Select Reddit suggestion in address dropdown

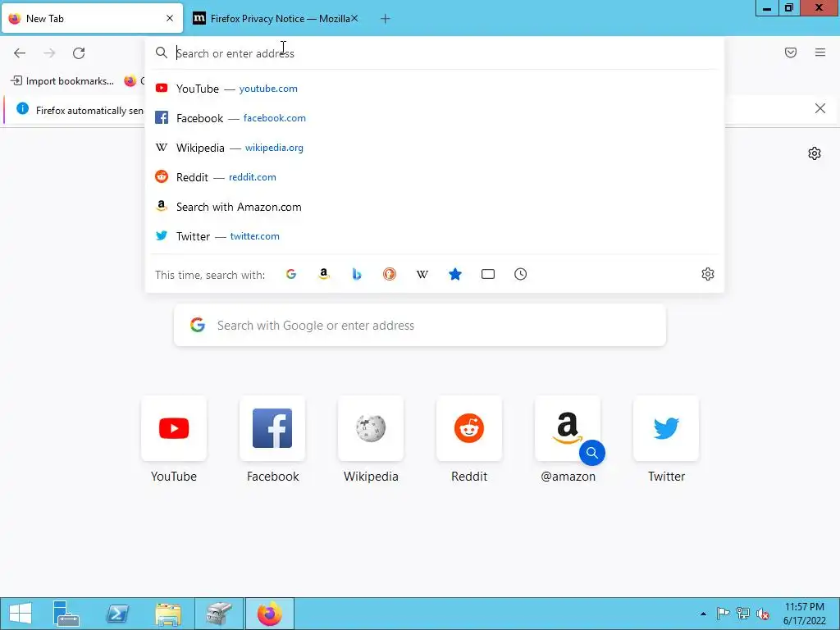435,177
